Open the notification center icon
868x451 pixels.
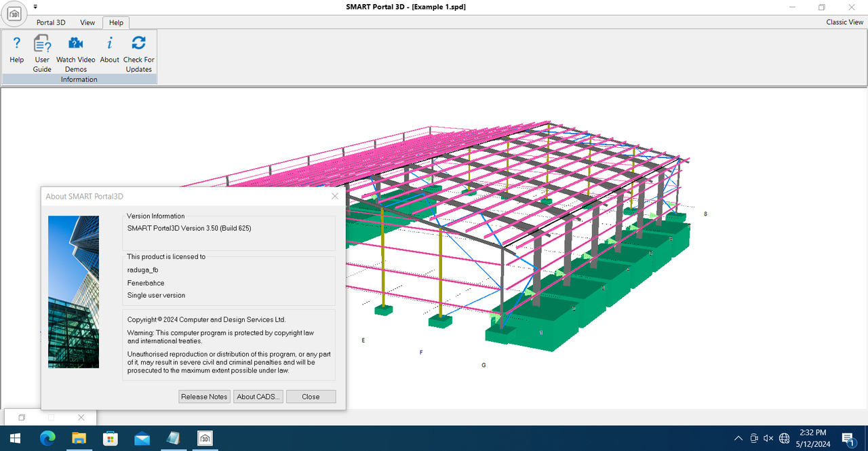[848, 439]
